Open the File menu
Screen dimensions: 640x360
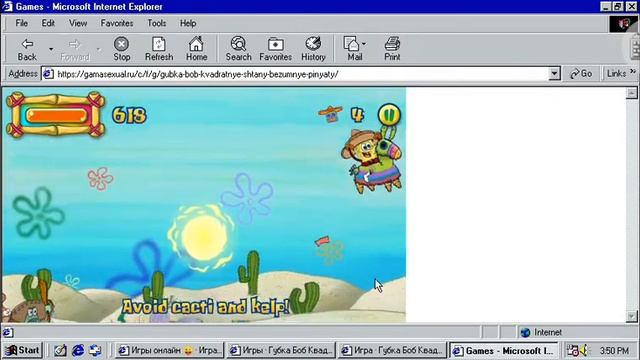(22, 23)
